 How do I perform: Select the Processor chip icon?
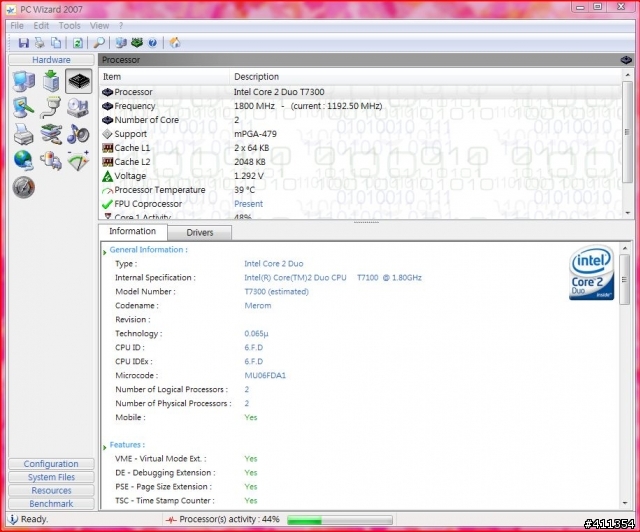79,81
